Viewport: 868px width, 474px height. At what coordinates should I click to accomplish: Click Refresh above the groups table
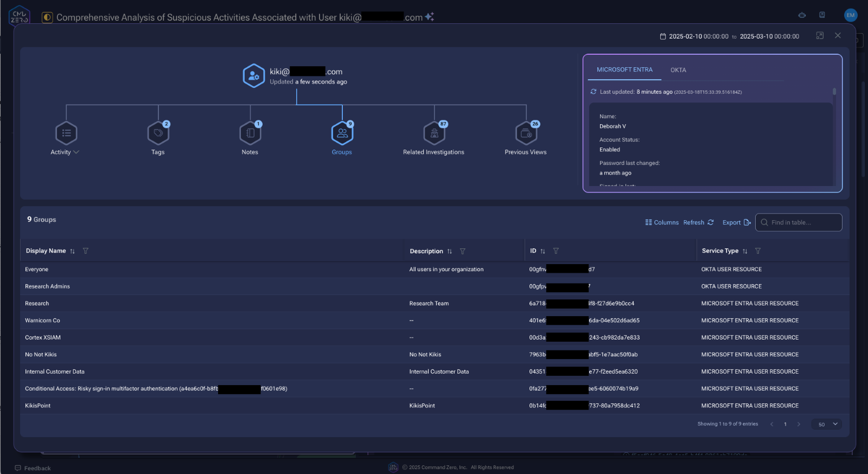[x=698, y=222]
